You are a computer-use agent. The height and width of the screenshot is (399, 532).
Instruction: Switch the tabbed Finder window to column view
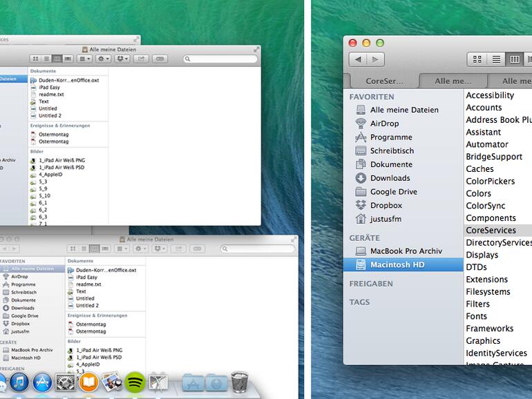click(515, 59)
